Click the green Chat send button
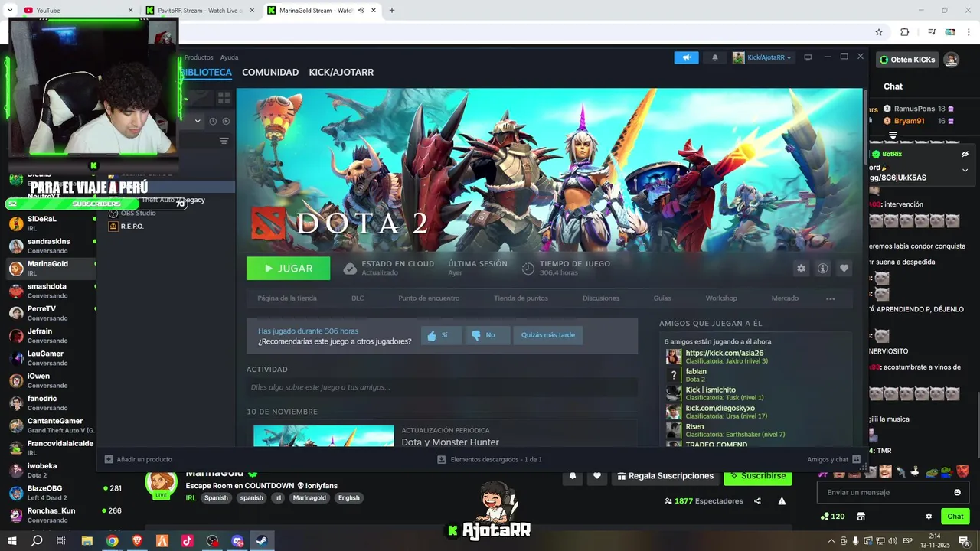The height and width of the screenshot is (551, 980). [x=955, y=517]
